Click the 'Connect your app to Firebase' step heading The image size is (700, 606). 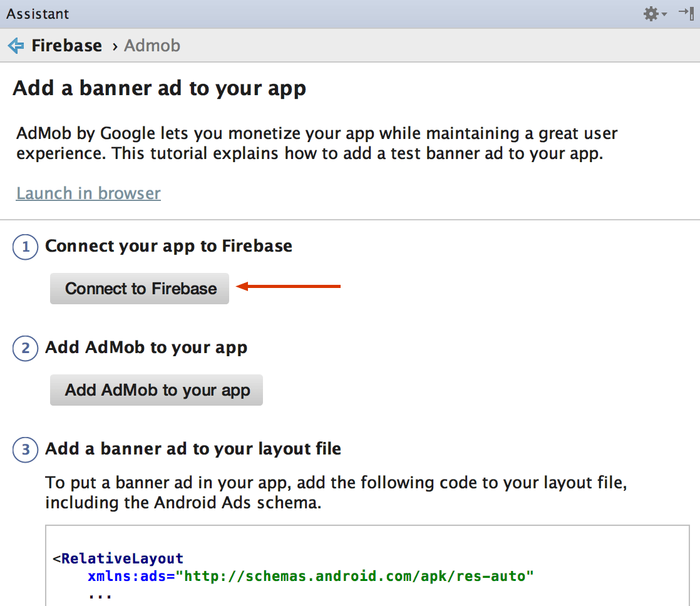(x=168, y=246)
